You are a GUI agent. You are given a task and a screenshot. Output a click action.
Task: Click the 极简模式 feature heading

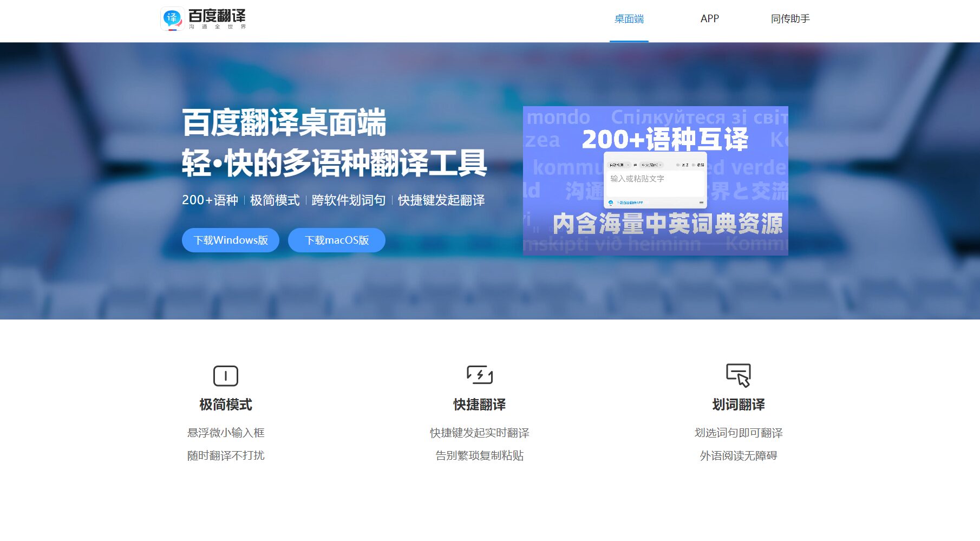(225, 405)
